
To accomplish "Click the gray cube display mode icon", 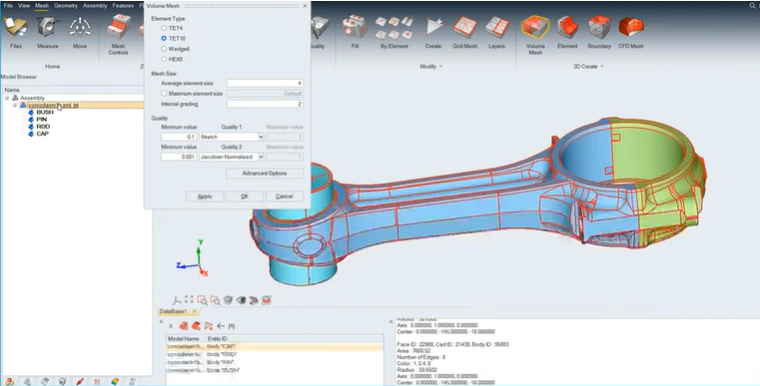I will [x=228, y=301].
